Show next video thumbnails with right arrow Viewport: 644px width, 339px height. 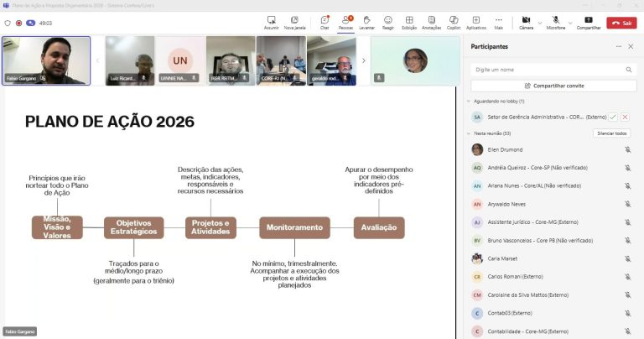point(364,60)
